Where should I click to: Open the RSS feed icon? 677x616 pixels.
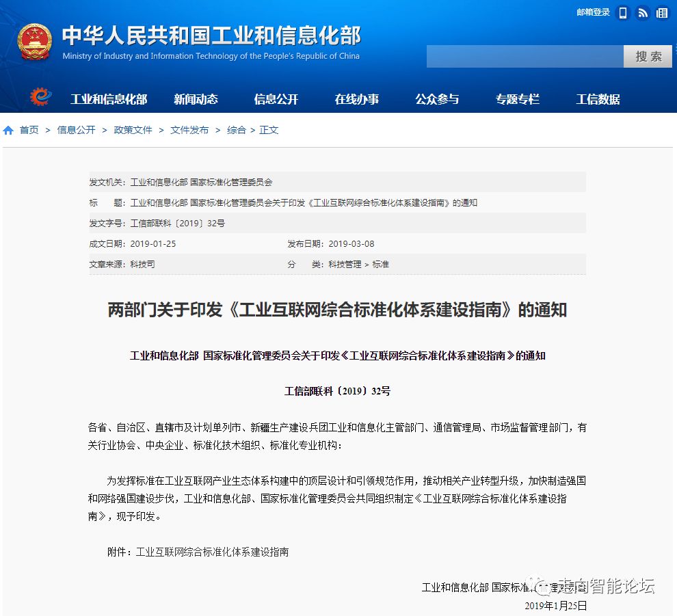[x=643, y=13]
